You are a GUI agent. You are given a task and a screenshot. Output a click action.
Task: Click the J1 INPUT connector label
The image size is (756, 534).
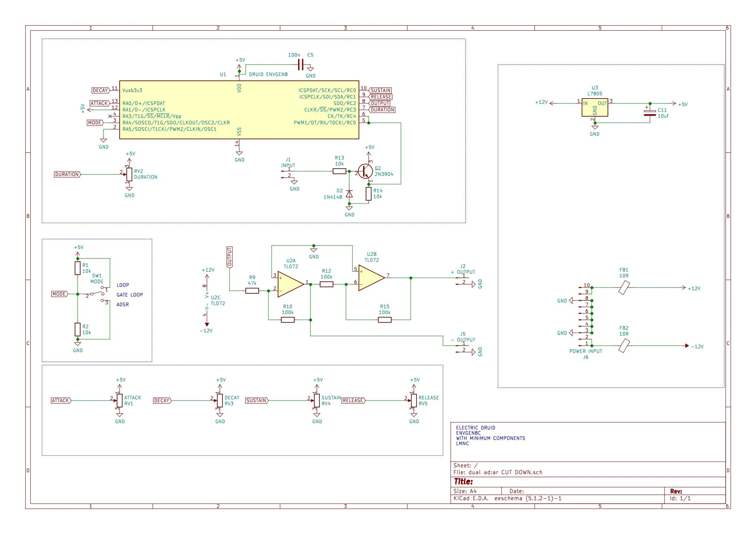click(x=288, y=165)
